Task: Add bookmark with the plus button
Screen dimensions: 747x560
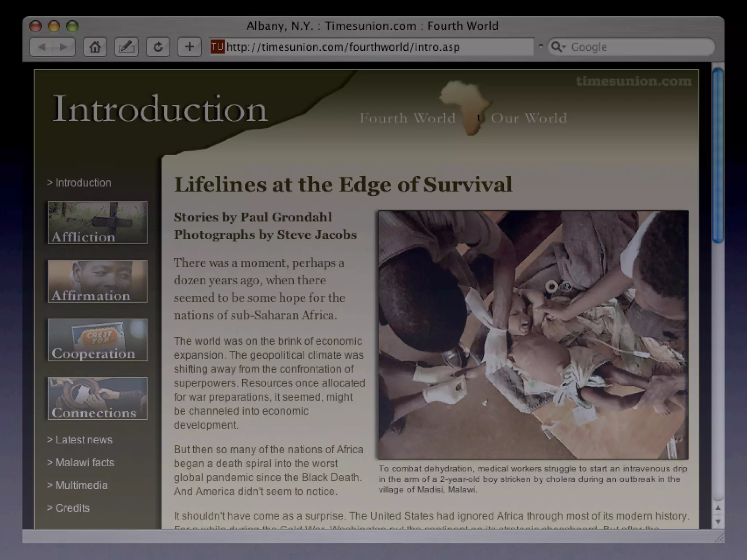Action: click(x=189, y=47)
